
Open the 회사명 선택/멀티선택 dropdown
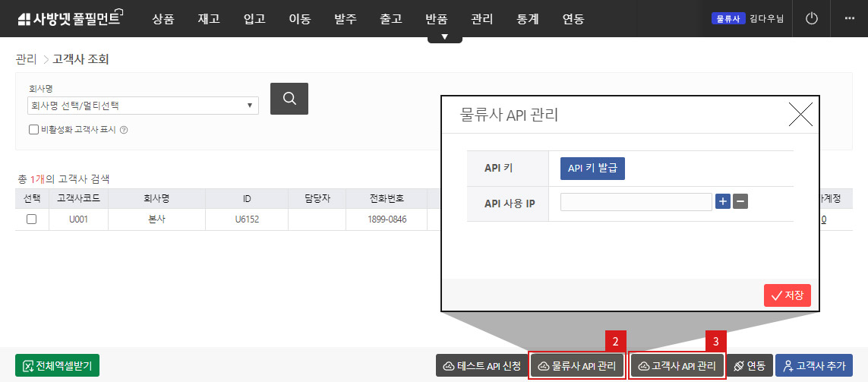tap(142, 105)
